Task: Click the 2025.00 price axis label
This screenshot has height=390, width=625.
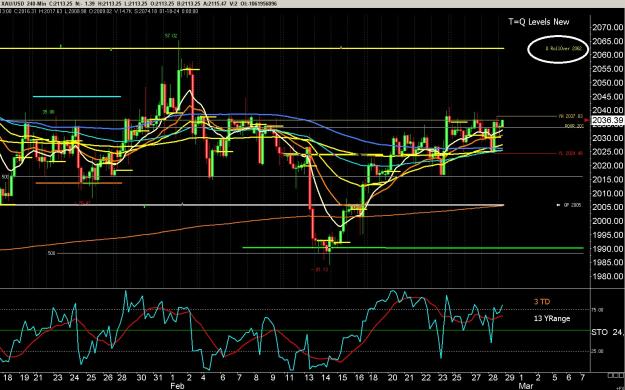Action: [x=608, y=152]
